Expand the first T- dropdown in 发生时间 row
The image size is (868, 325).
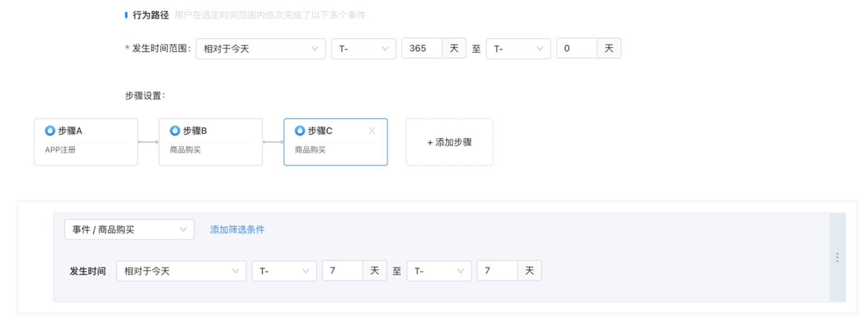pyautogui.click(x=284, y=271)
